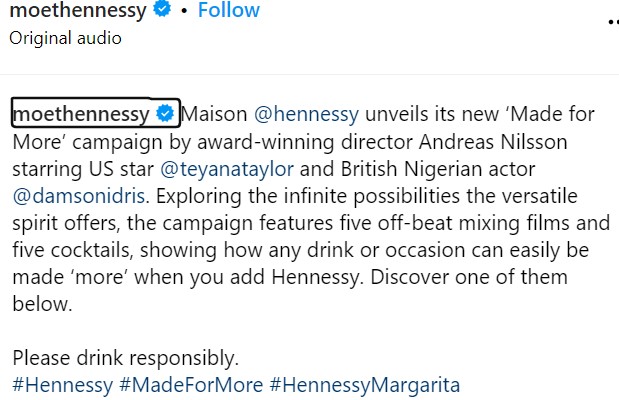Click the 'Made for More' campaign phrase
The height and width of the screenshot is (400, 619).
pos(539,113)
